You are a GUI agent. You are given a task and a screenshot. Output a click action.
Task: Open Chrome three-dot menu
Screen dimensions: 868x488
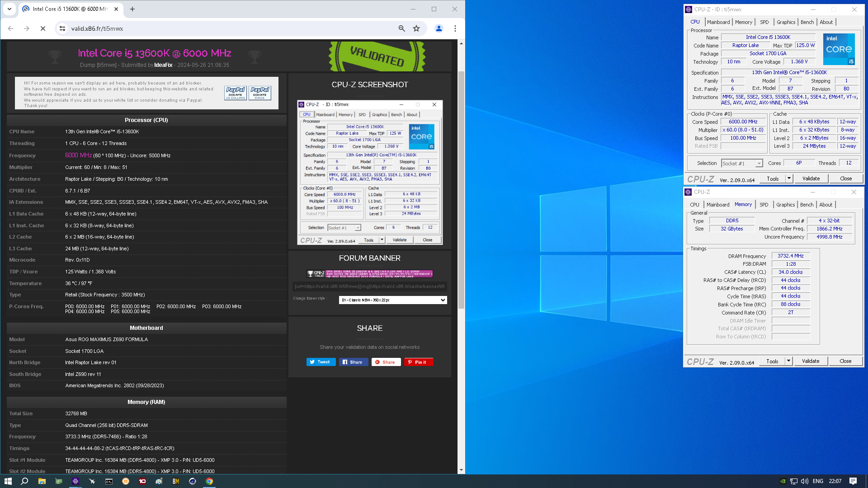(455, 28)
